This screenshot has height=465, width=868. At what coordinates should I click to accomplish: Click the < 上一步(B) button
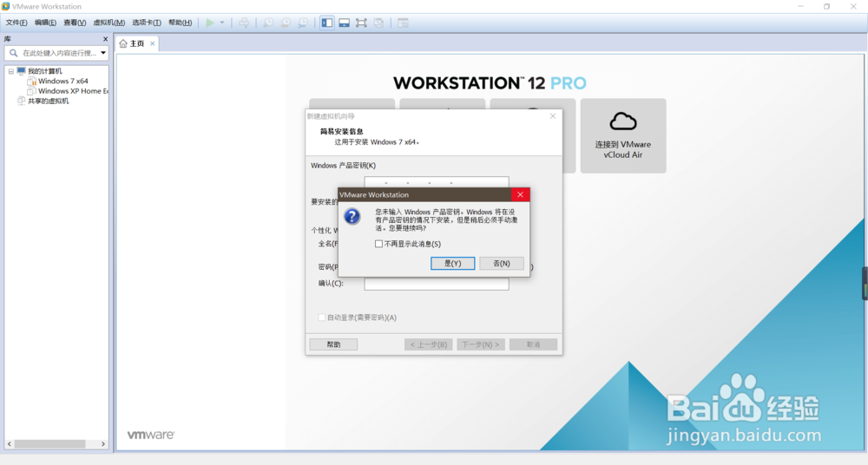point(429,344)
